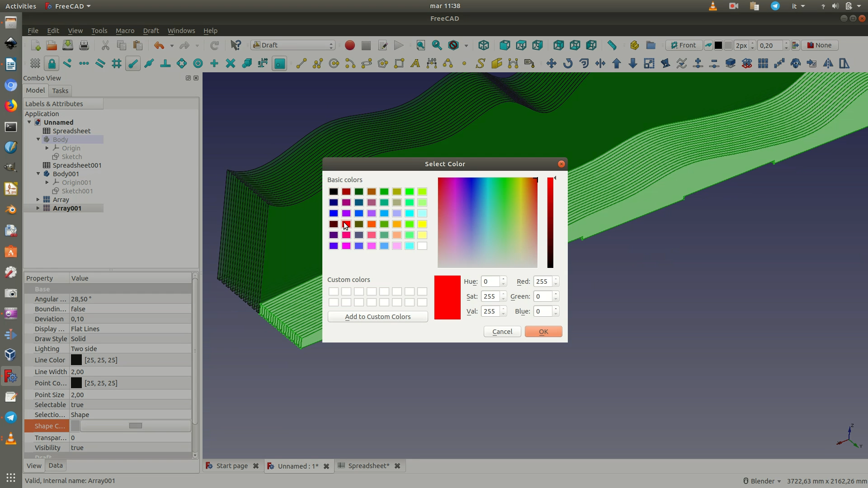The image size is (868, 488).
Task: Click the Cut scissors icon
Action: point(105,45)
